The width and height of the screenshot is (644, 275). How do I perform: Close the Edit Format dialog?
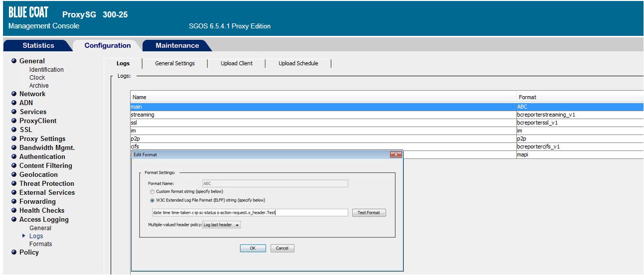(x=395, y=155)
